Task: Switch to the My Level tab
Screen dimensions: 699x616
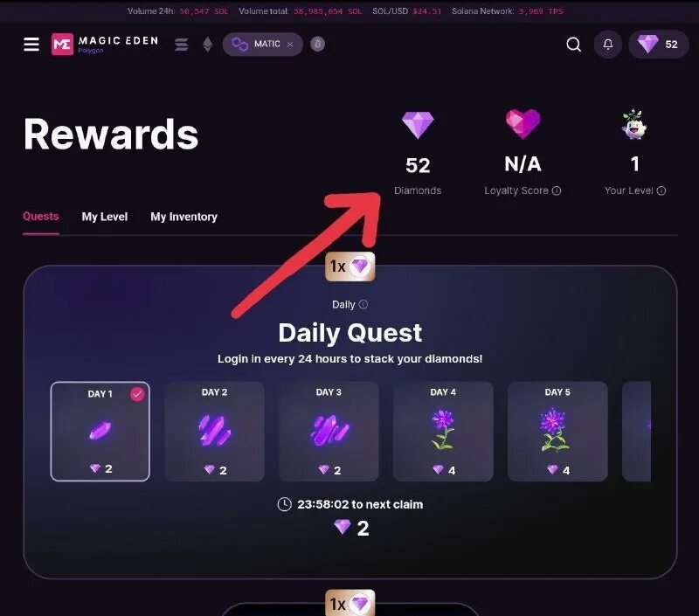Action: click(105, 217)
